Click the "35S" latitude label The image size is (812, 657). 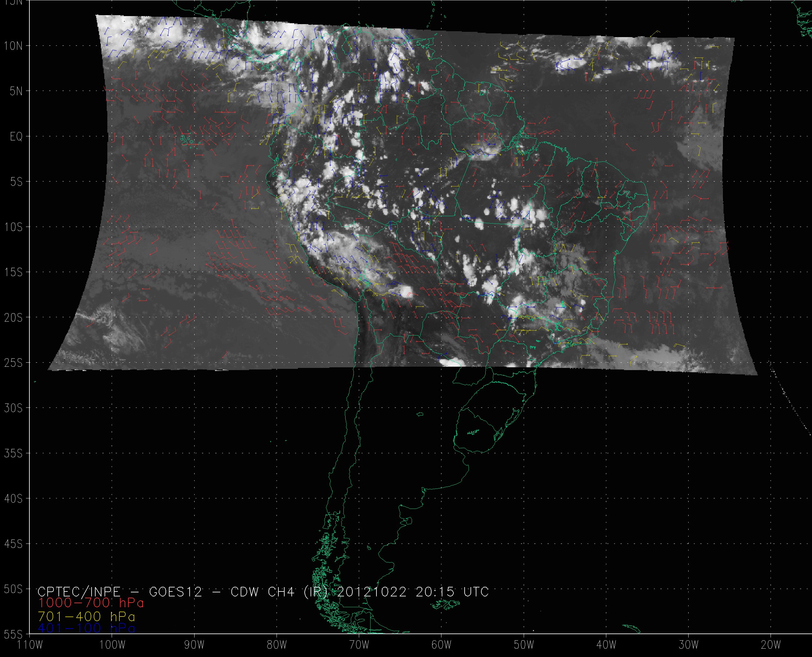pos(14,453)
